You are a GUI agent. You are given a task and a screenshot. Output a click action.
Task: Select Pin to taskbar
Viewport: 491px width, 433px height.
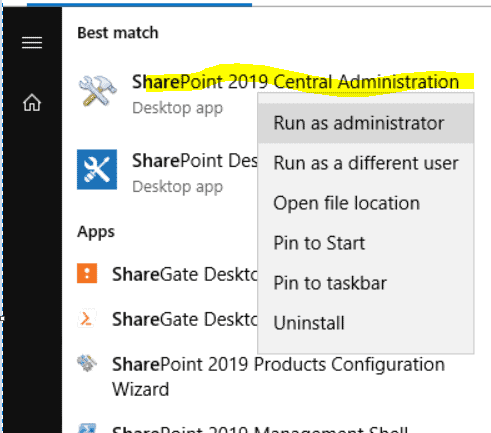(x=366, y=283)
